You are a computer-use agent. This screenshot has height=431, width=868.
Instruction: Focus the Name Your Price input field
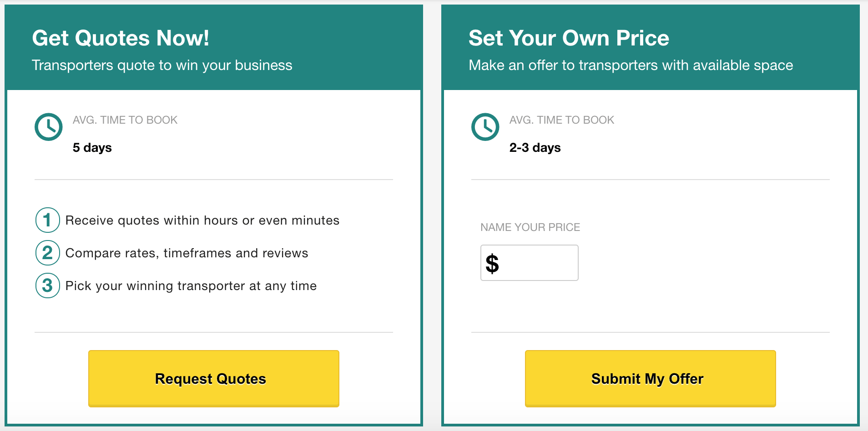pos(530,263)
